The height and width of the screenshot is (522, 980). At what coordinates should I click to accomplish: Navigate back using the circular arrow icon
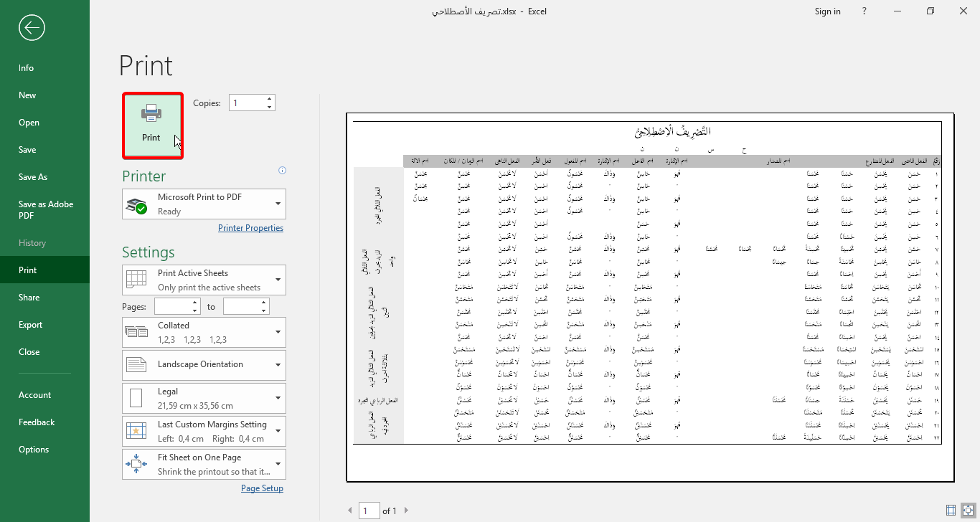point(31,27)
